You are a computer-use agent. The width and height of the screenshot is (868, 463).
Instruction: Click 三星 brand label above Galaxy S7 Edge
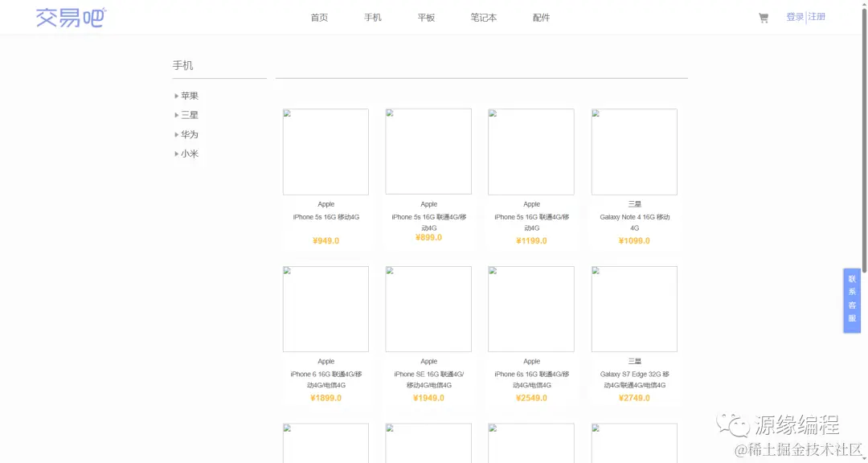(x=634, y=362)
